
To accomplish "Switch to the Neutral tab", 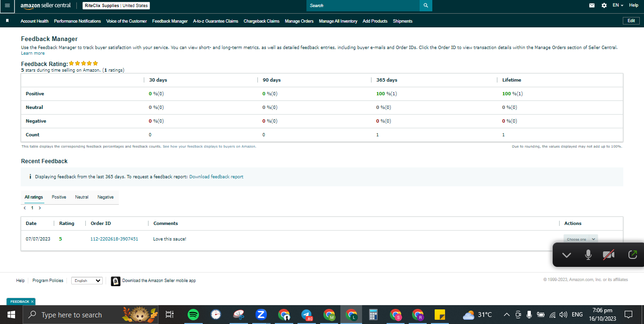I will pyautogui.click(x=82, y=197).
